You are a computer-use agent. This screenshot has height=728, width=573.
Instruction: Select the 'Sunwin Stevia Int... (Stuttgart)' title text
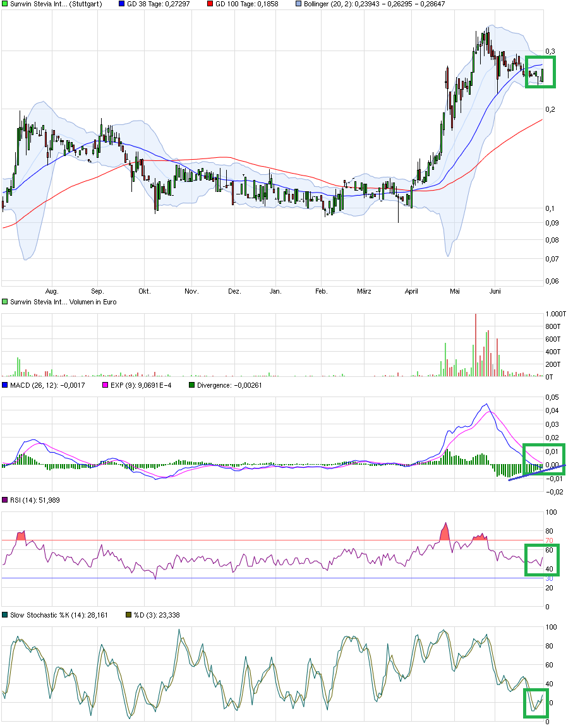[56, 4]
